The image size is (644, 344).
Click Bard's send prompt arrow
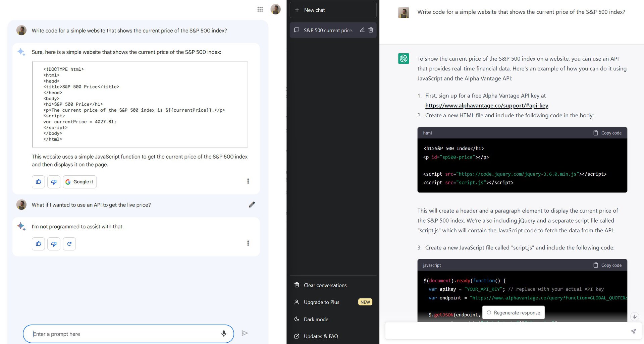245,333
